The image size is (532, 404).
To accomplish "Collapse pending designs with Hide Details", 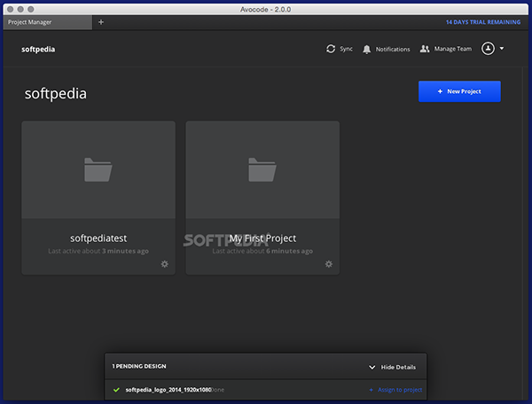I will click(392, 366).
